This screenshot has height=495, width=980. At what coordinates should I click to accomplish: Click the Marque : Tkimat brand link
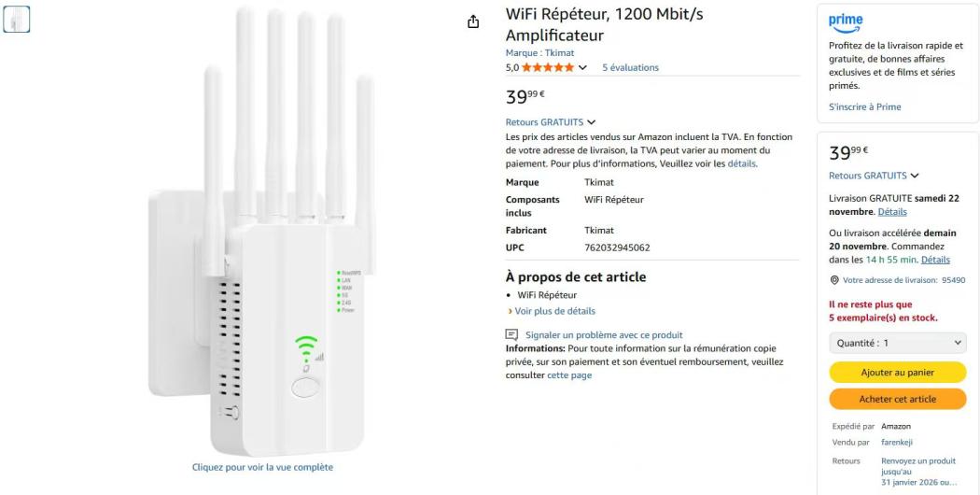point(539,53)
